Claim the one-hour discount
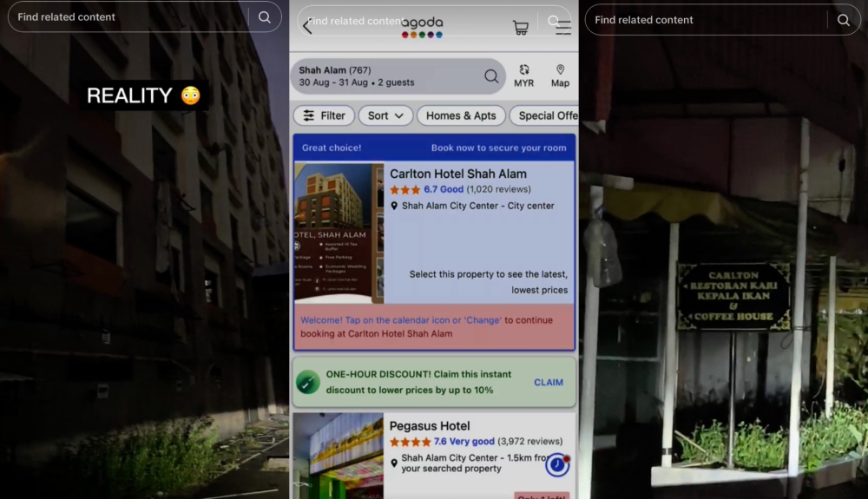The image size is (868, 499). (x=549, y=382)
